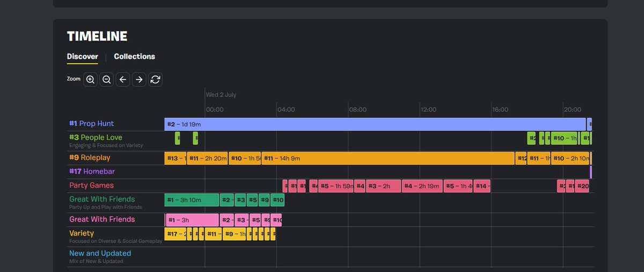
Task: Open the Variety row label
Action: click(82, 233)
